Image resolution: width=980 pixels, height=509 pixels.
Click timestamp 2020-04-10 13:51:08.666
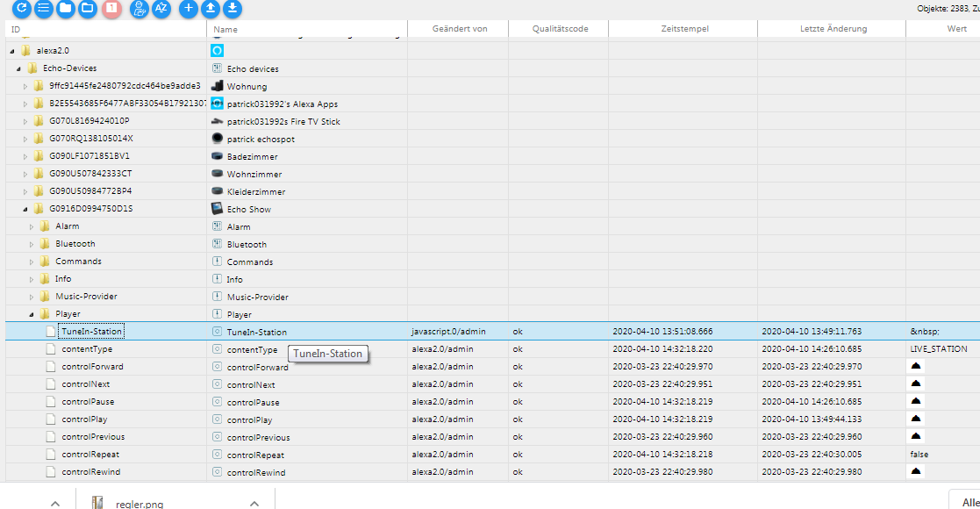[662, 332]
